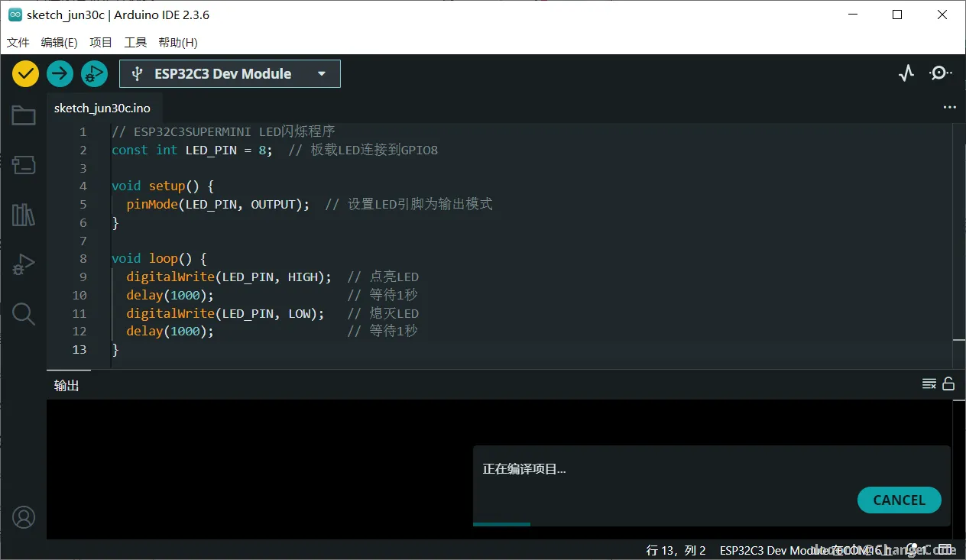Select the sketch_jun30c.ino tab
This screenshot has height=560, width=966.
(102, 108)
